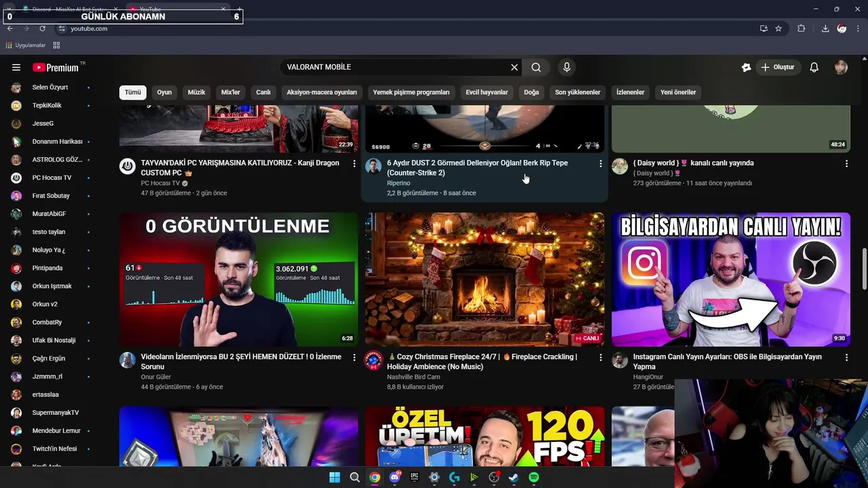The image size is (868, 488).
Task: Select the İzlenenler chip
Action: [x=630, y=92]
